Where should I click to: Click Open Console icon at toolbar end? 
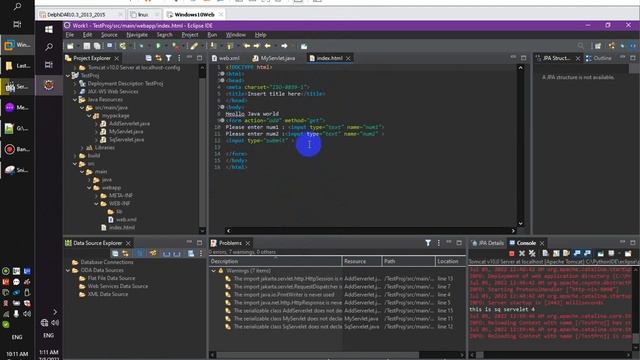(628, 253)
